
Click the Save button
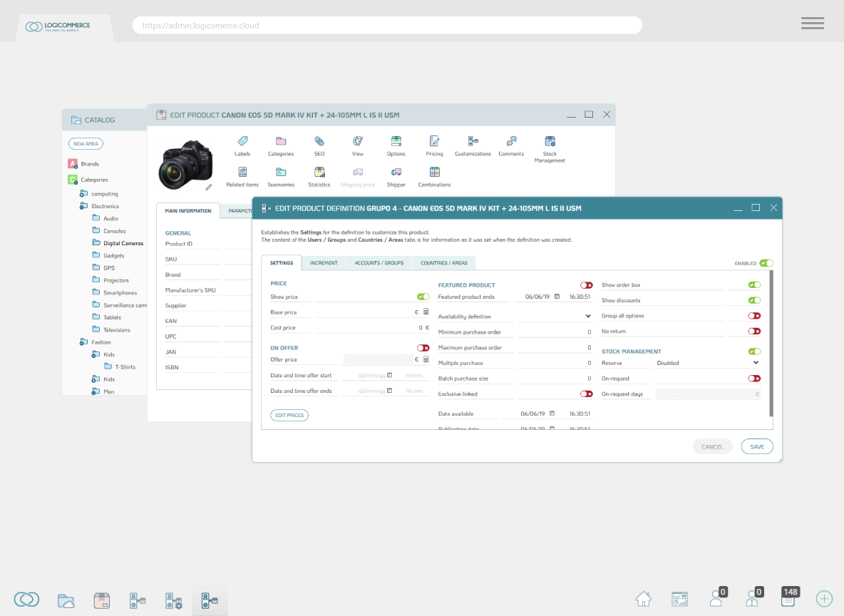click(x=757, y=447)
